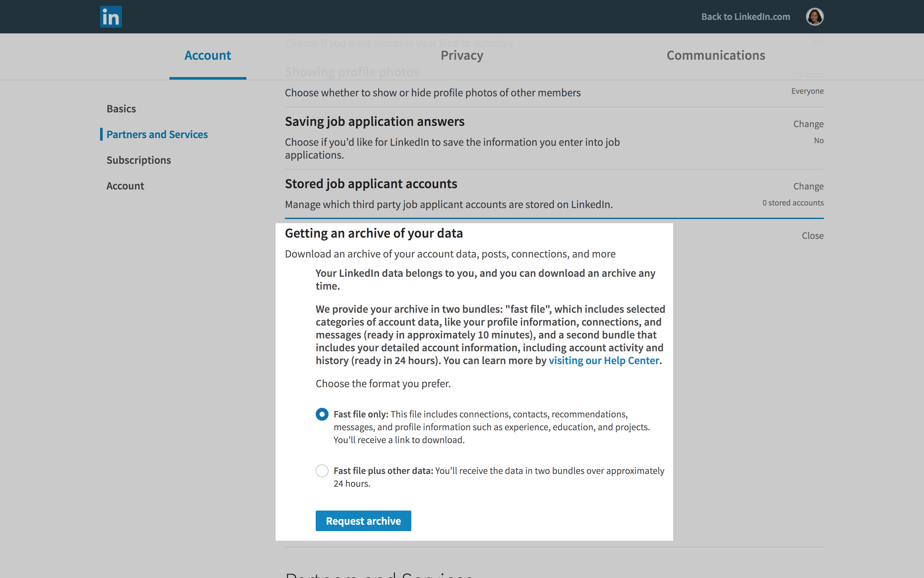Select Partners and Services in sidebar

point(157,135)
